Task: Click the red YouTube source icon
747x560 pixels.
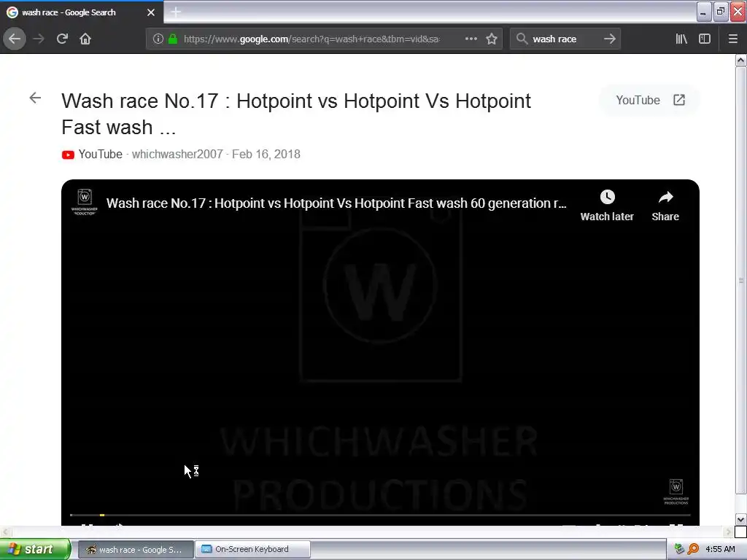Action: (68, 155)
